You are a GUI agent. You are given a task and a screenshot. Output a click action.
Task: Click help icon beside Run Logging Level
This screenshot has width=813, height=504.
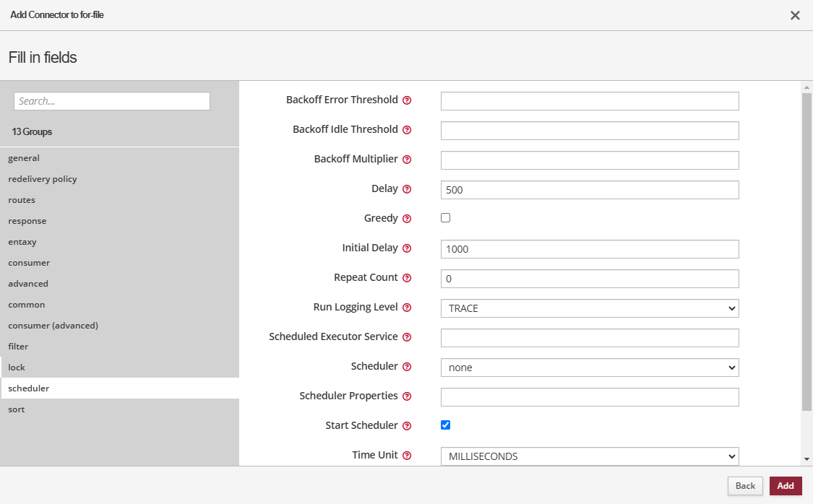point(407,308)
